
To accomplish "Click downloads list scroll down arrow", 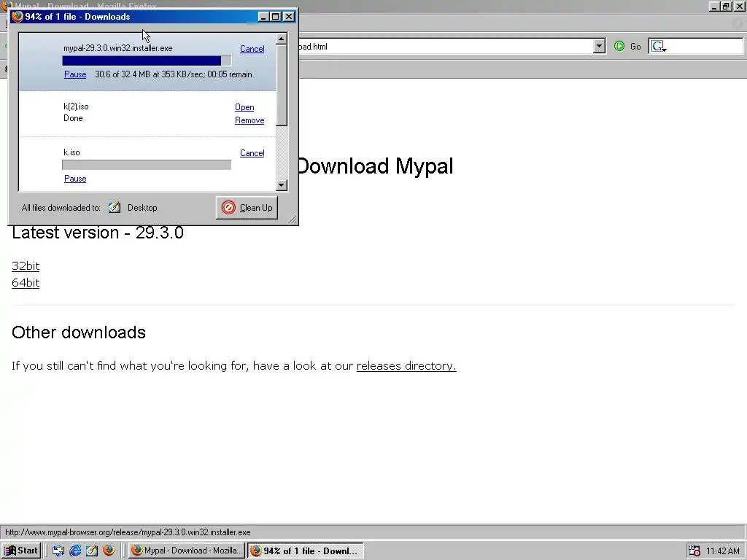I will (x=282, y=185).
